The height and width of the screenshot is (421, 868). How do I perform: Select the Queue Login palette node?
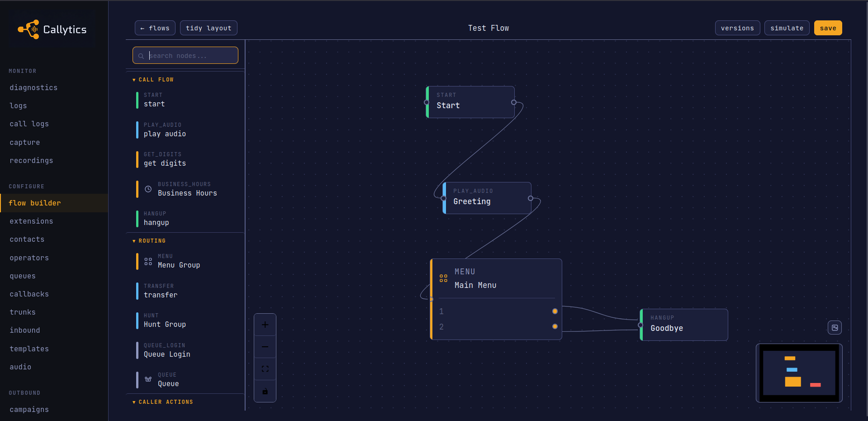pos(185,350)
